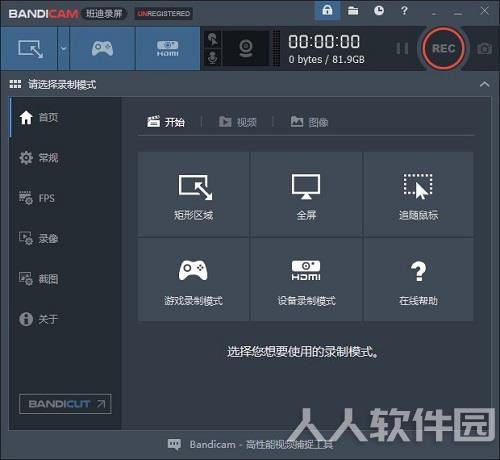The image size is (500, 460).
Task: Switch to the 图像 images tab
Action: 309,122
